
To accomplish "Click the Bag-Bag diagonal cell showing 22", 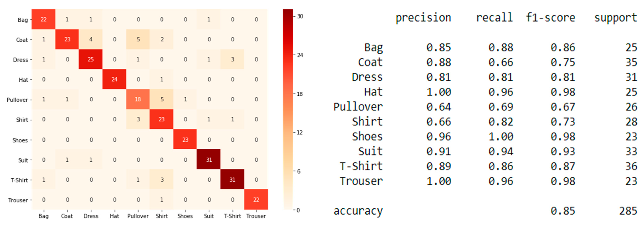I will pyautogui.click(x=44, y=19).
